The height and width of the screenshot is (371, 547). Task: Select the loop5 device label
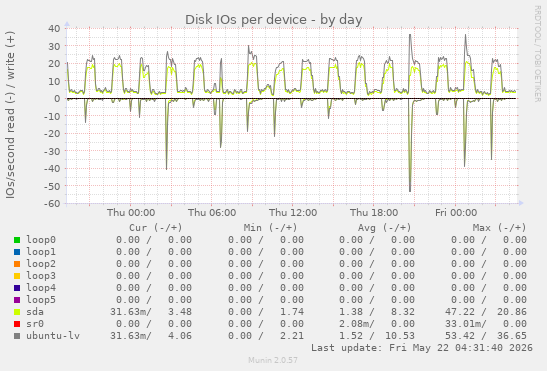pyautogui.click(x=41, y=299)
